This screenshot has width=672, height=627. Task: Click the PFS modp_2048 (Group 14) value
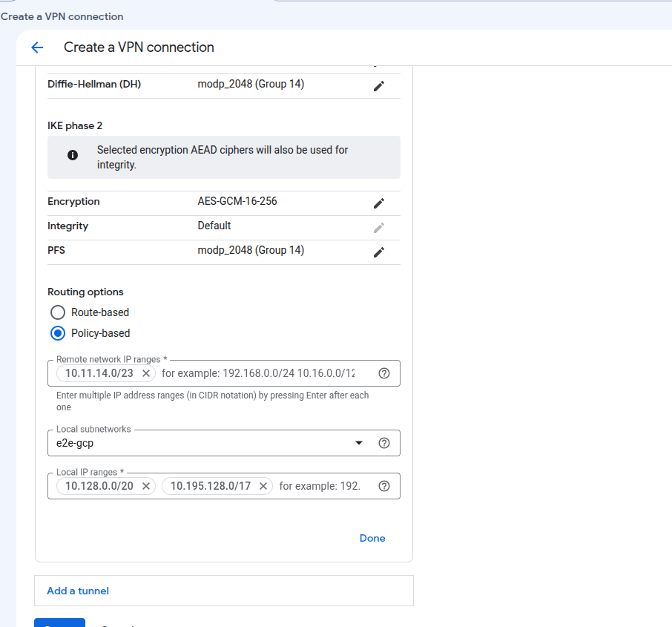251,250
